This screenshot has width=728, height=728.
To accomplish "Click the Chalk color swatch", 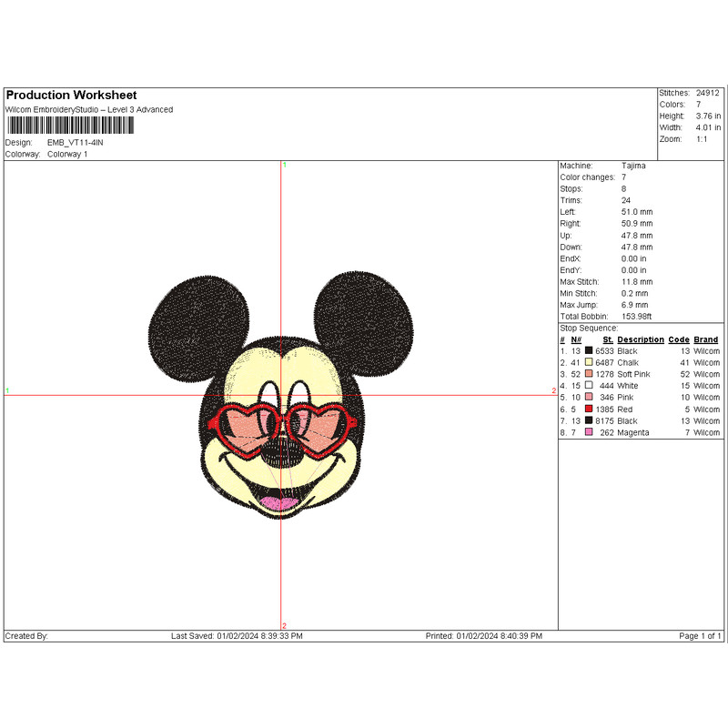I will point(589,362).
